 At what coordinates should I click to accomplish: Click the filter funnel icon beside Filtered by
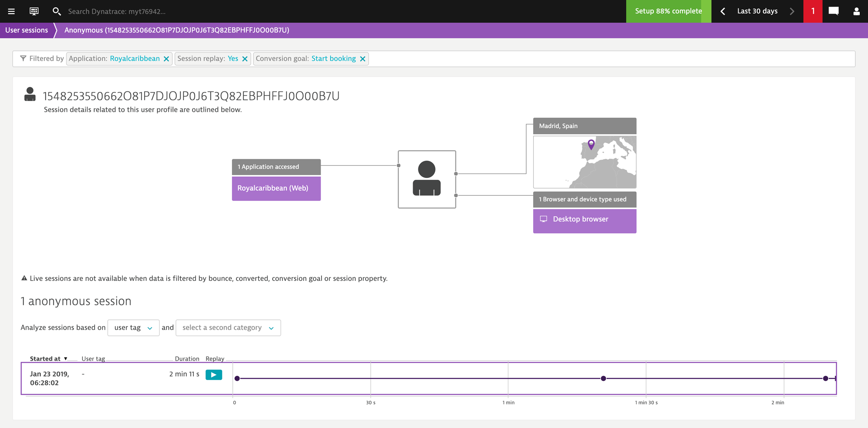[24, 59]
